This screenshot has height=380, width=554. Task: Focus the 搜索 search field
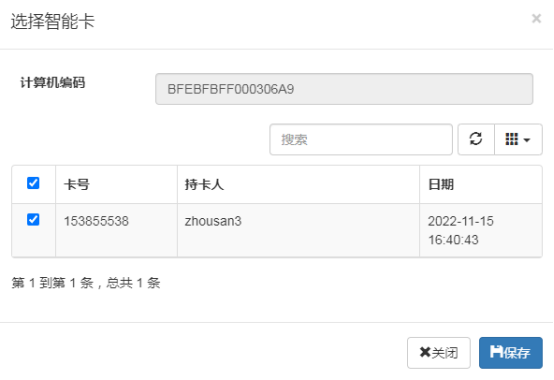(x=361, y=139)
